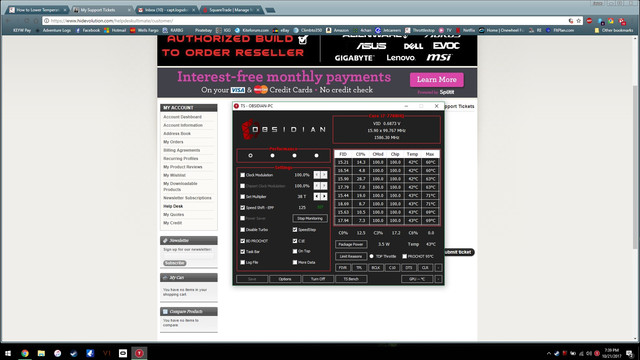Click the ThrottleStop icon in the taskbar
Image resolution: width=640 pixels, height=360 pixels.
coord(139,353)
